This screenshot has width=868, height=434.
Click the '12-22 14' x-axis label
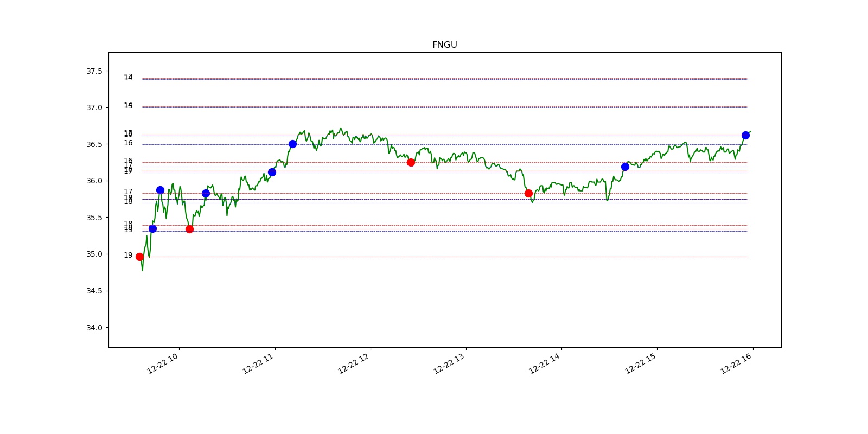coord(544,363)
